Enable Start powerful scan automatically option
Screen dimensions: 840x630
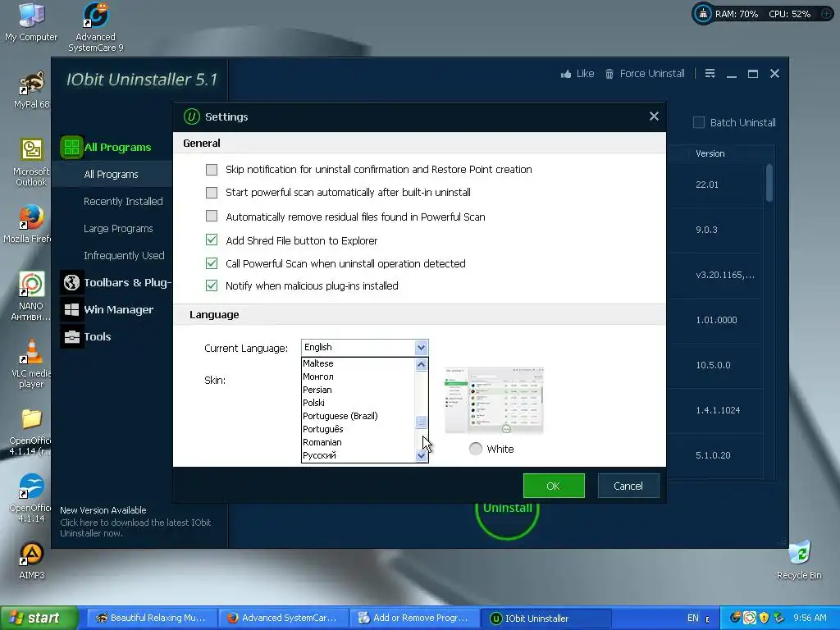[212, 192]
